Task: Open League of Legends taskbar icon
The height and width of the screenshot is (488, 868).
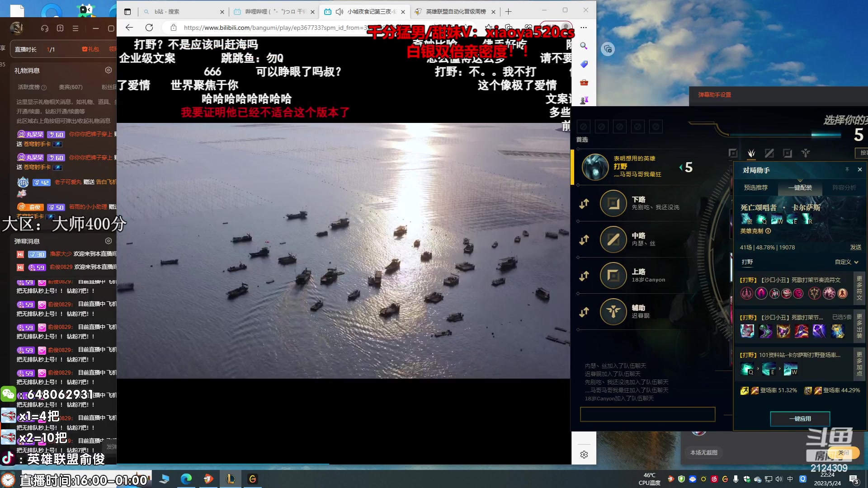Action: tap(231, 479)
